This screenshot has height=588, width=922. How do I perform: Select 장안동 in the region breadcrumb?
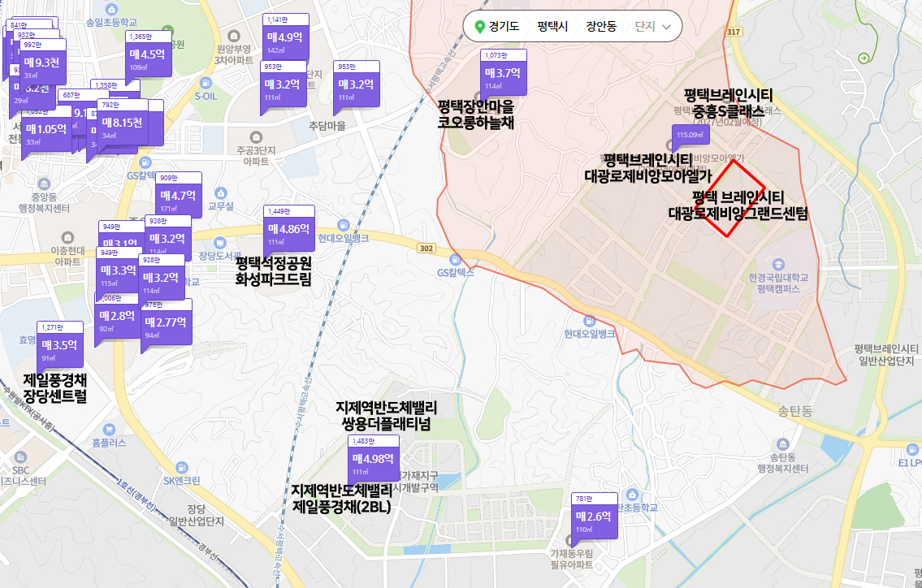(601, 27)
